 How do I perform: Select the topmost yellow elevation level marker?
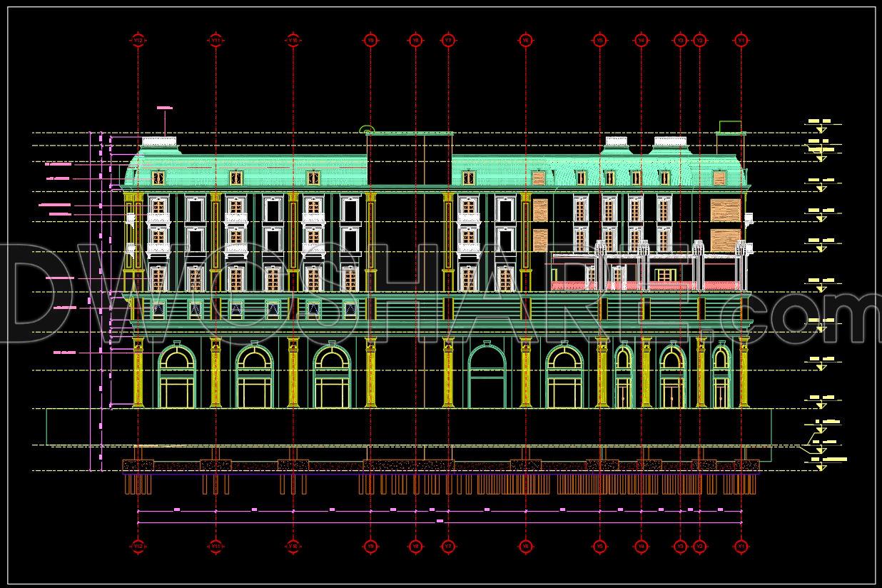(821, 126)
